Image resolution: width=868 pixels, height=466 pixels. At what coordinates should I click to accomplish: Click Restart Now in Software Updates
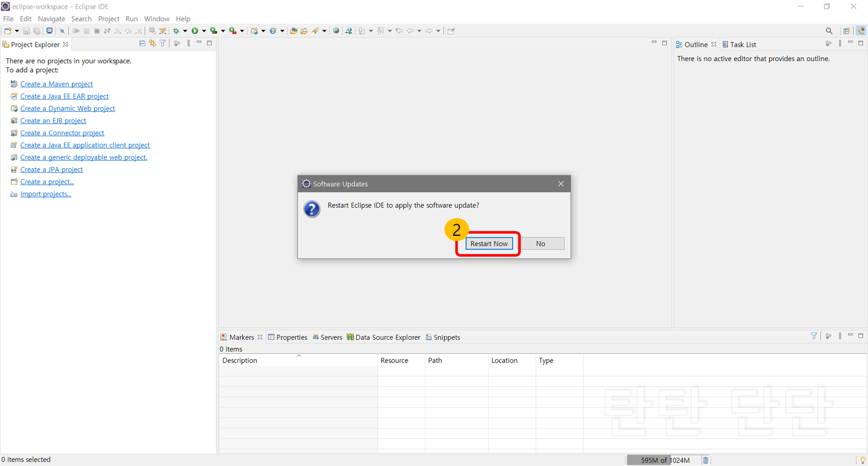pyautogui.click(x=489, y=244)
